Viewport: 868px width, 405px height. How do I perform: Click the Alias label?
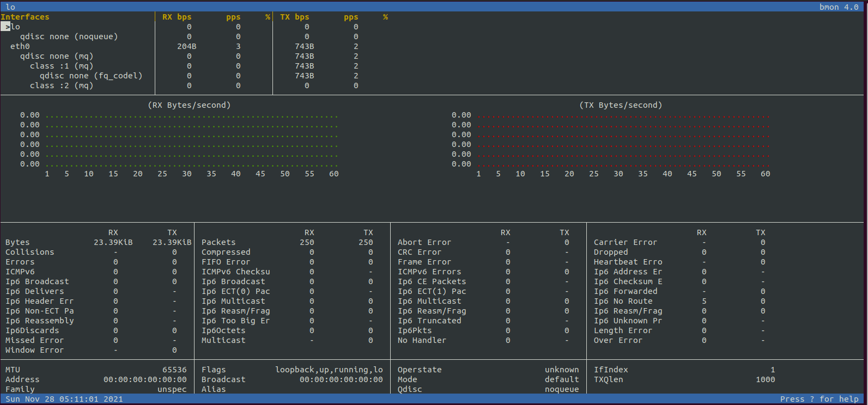click(x=214, y=389)
